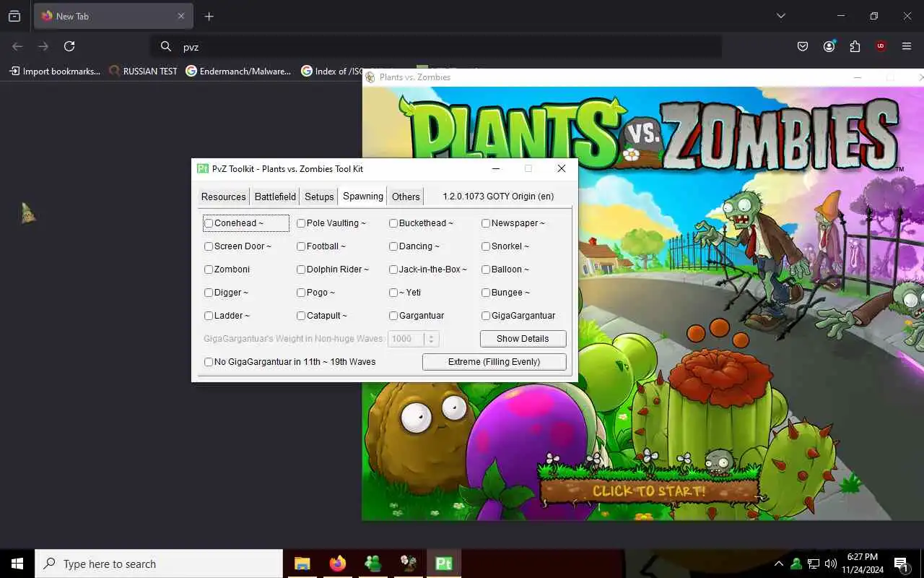Open the Extensions puzzle icon

pyautogui.click(x=855, y=46)
